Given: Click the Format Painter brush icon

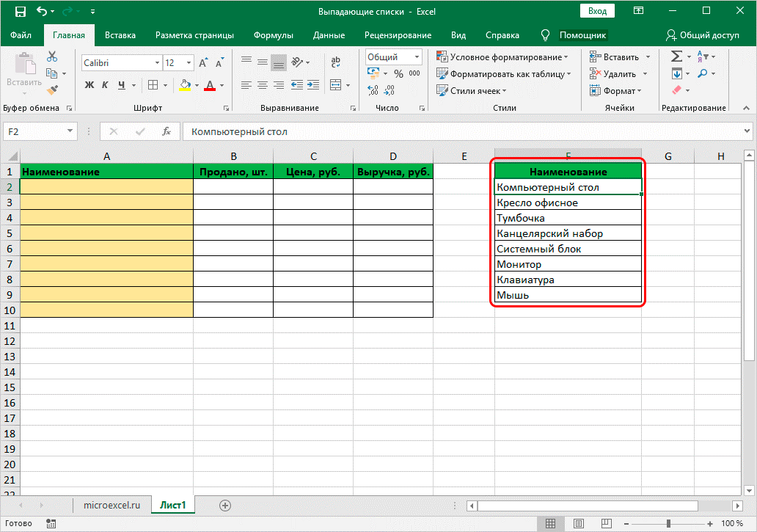Looking at the screenshot, I should (52, 90).
